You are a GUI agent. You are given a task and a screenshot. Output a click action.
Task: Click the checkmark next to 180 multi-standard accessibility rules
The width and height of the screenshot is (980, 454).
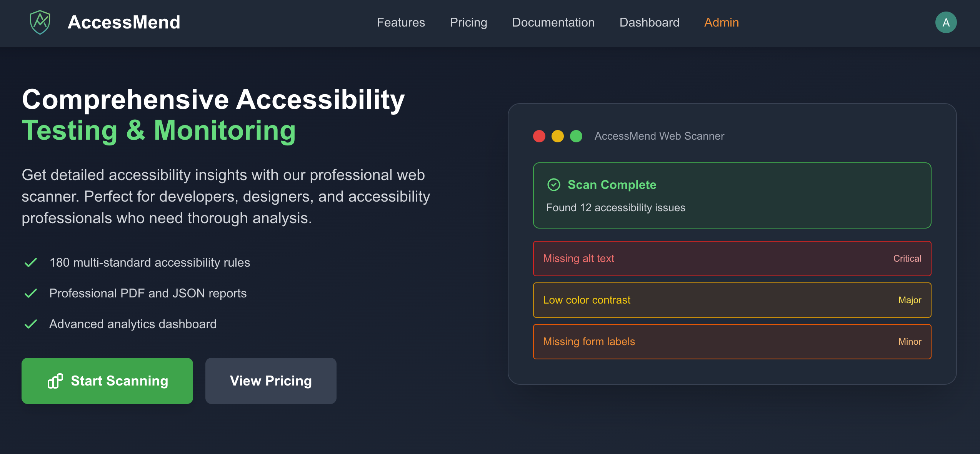point(31,262)
